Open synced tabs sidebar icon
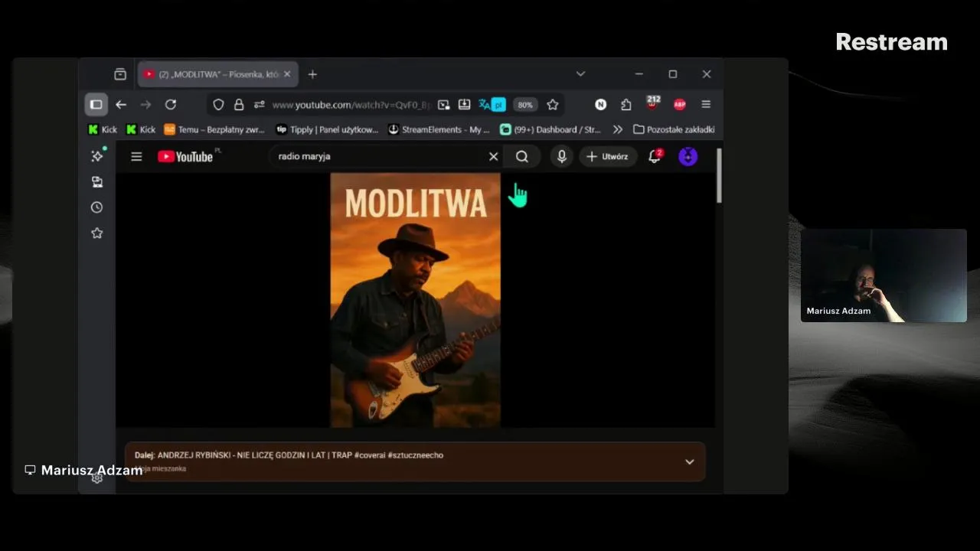980x551 pixels. click(97, 182)
